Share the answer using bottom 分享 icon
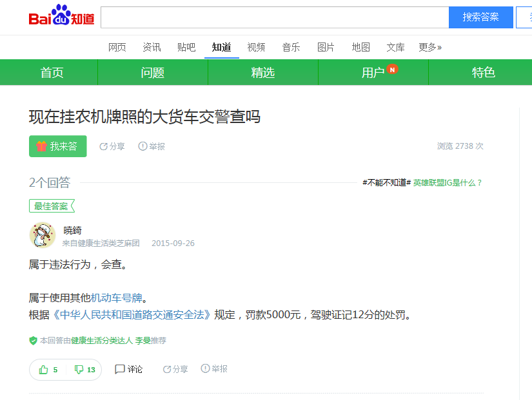The height and width of the screenshot is (400, 532). 167,369
